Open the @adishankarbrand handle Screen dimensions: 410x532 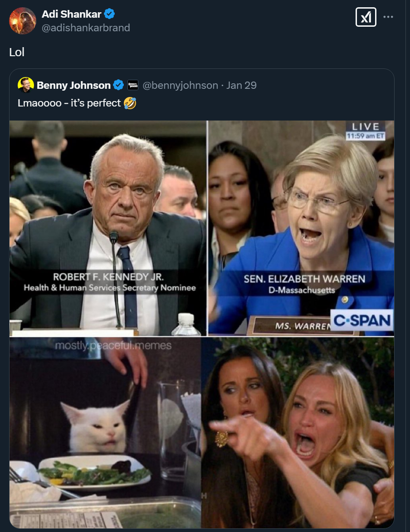[x=86, y=28]
